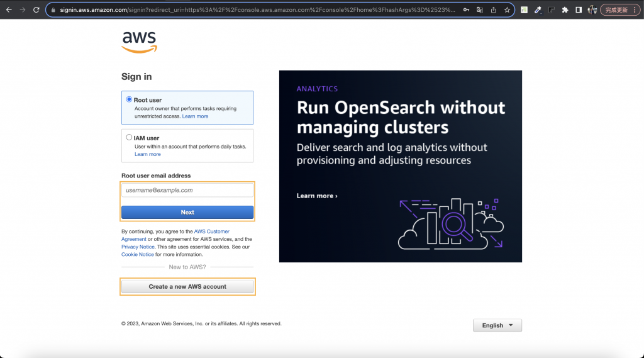Screen dimensions: 644x358
Task: Open the Privacy Notice link
Action: click(138, 247)
